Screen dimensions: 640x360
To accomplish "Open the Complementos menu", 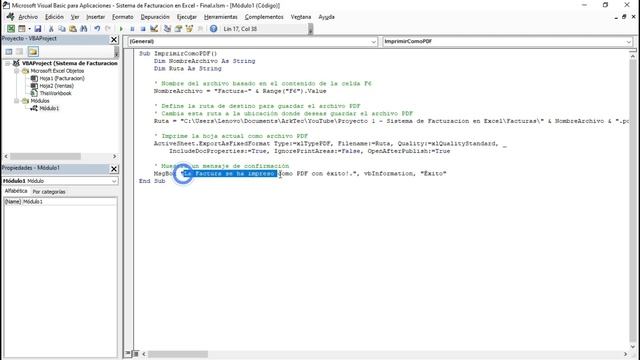I will point(264,17).
